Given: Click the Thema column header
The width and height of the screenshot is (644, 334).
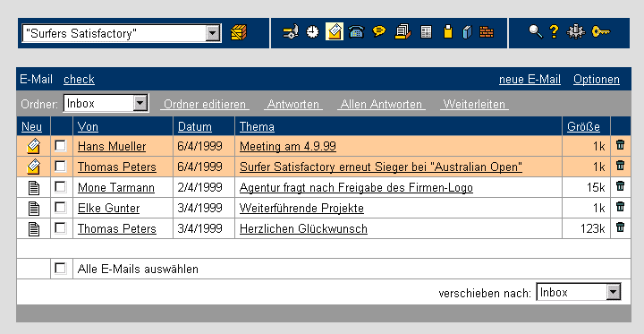Looking at the screenshot, I should click(x=257, y=126).
